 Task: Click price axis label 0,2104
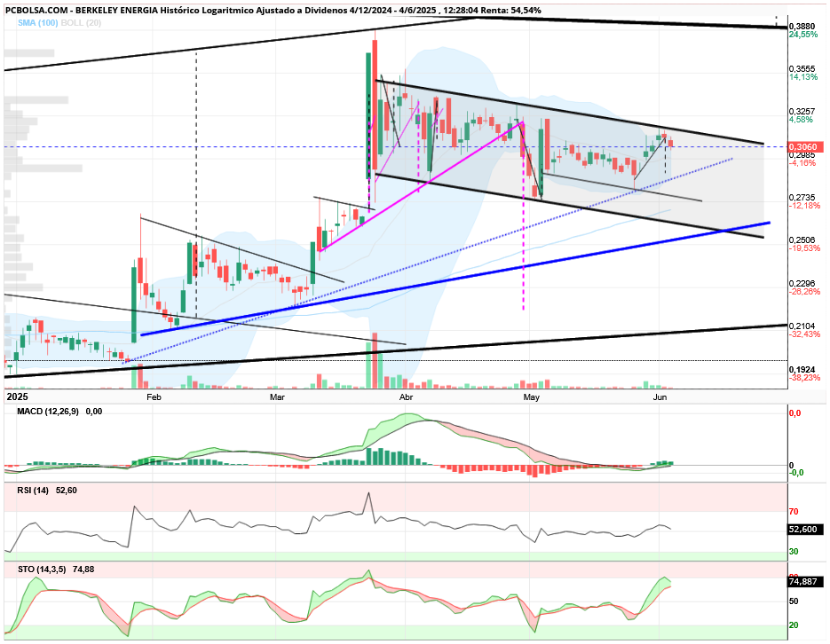coord(802,326)
